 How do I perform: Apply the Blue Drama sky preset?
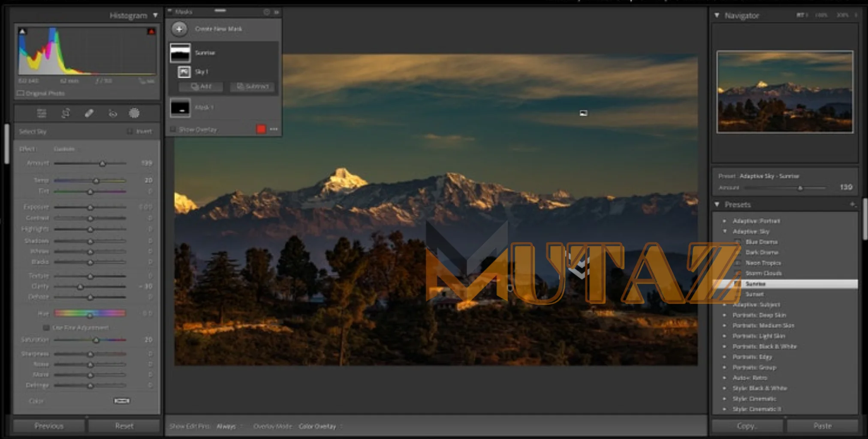761,242
